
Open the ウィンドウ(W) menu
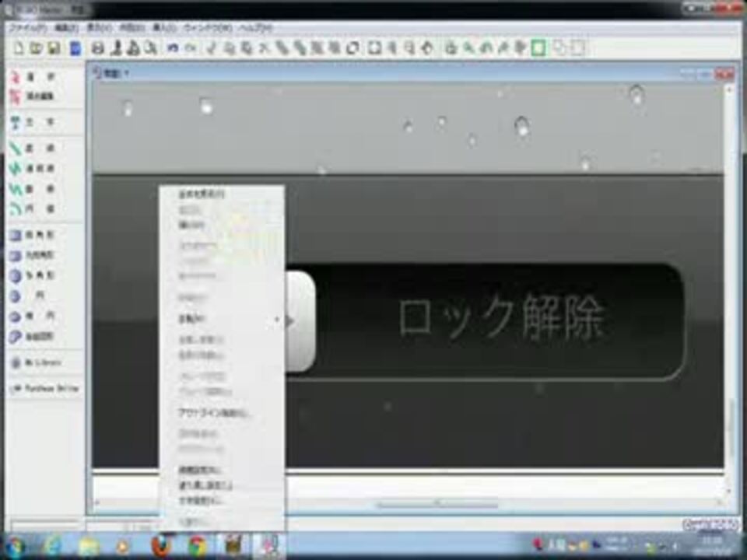(x=208, y=28)
